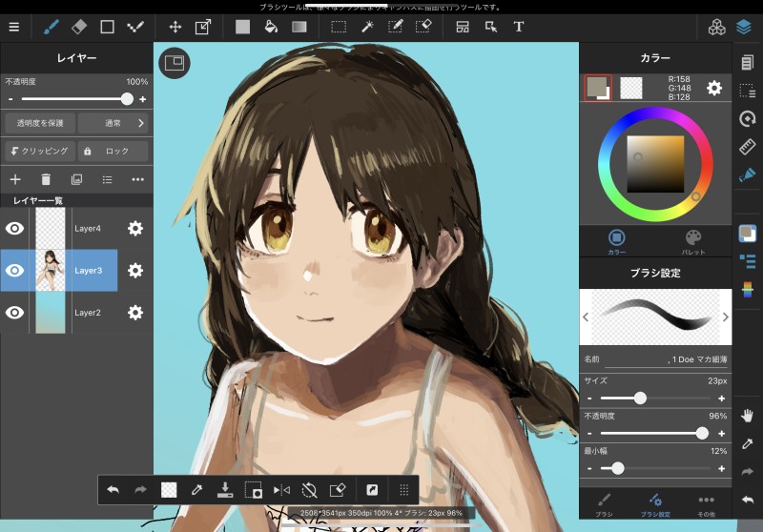Open more layer options ellipsis
This screenshot has height=532, width=763.
coord(137,179)
